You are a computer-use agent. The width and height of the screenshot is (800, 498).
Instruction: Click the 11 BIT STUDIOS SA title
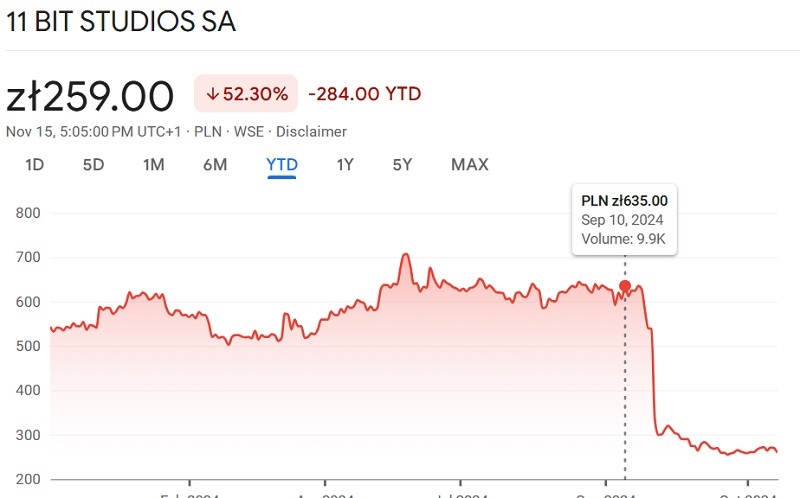[x=121, y=22]
